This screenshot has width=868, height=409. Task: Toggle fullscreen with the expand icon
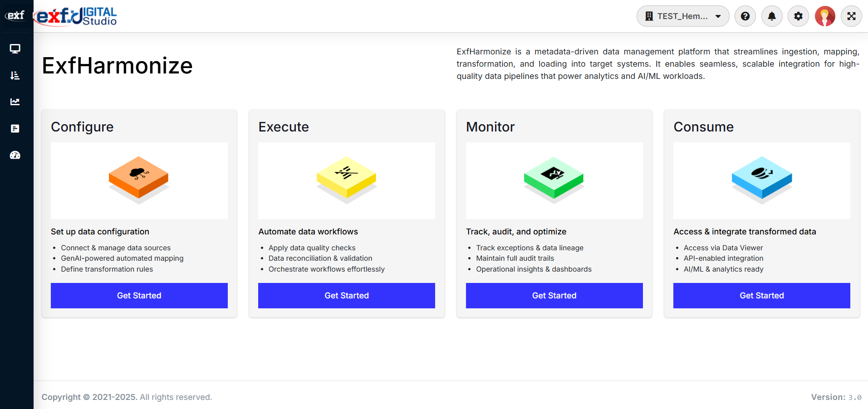tap(851, 16)
